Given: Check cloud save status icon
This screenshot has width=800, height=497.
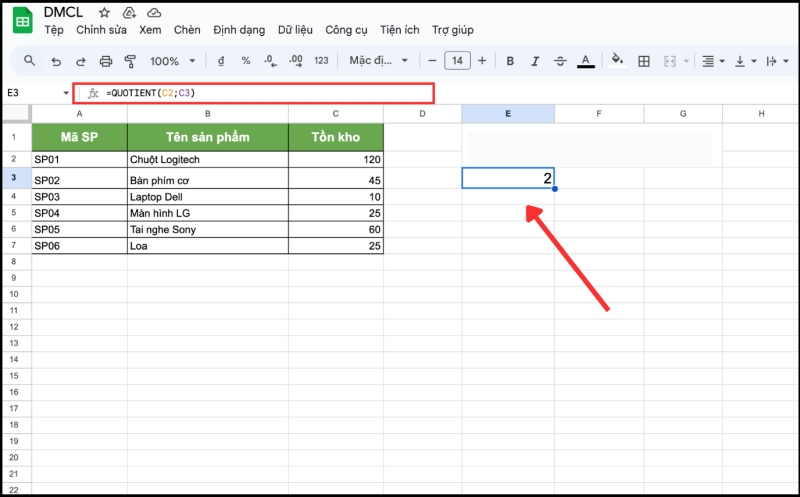Looking at the screenshot, I should (153, 13).
